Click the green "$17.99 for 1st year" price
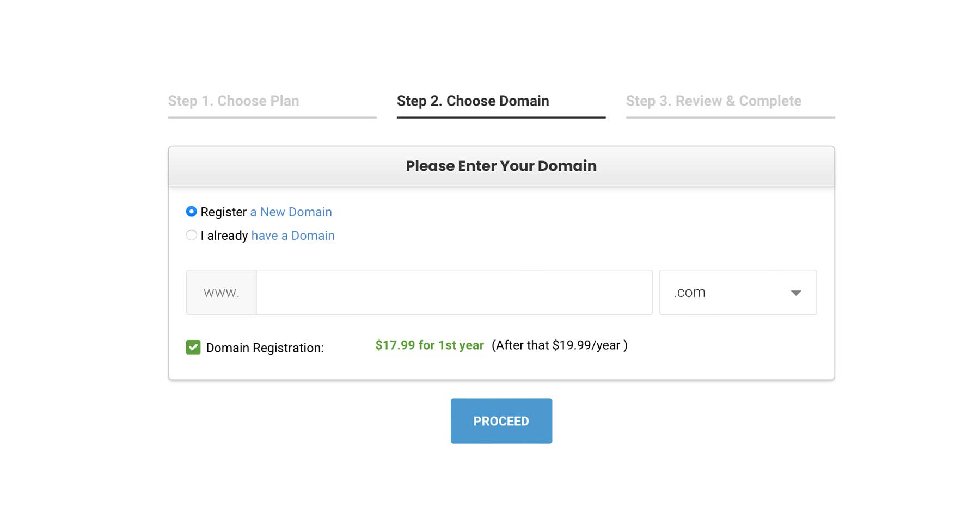This screenshot has height=520, width=980. (x=429, y=345)
